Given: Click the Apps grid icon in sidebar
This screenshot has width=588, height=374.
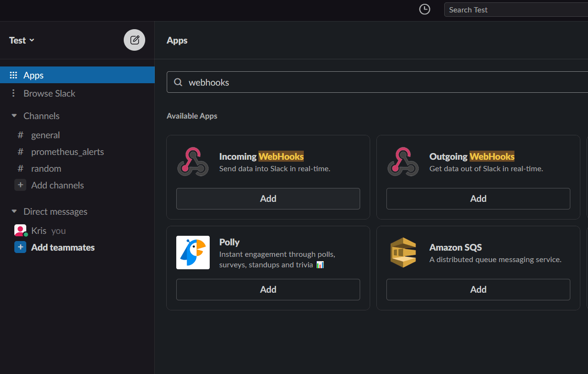Looking at the screenshot, I should point(13,75).
